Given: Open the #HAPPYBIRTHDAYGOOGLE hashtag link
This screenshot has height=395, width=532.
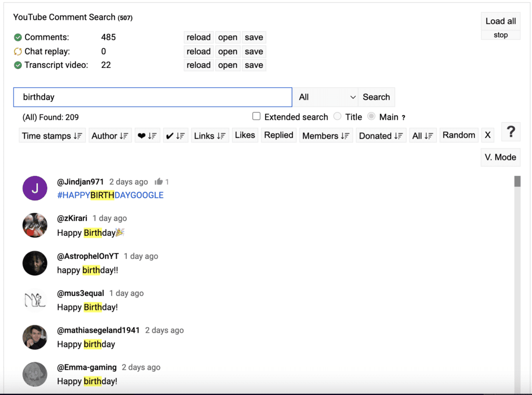Looking at the screenshot, I should 110,195.
